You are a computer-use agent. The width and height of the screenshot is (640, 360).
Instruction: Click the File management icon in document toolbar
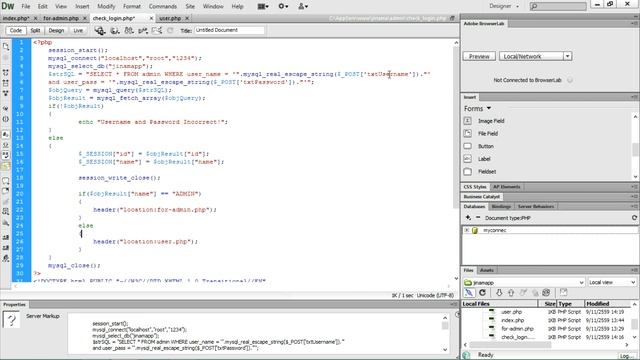(x=129, y=31)
